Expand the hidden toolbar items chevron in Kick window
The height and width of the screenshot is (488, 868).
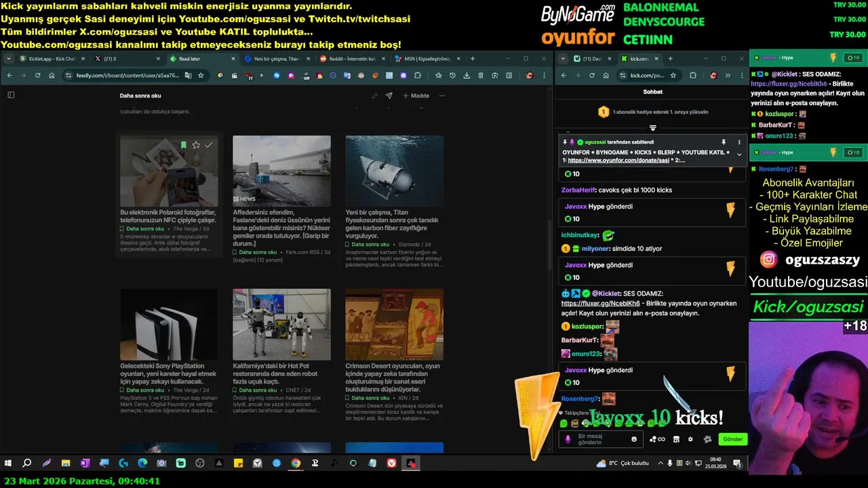(728, 75)
